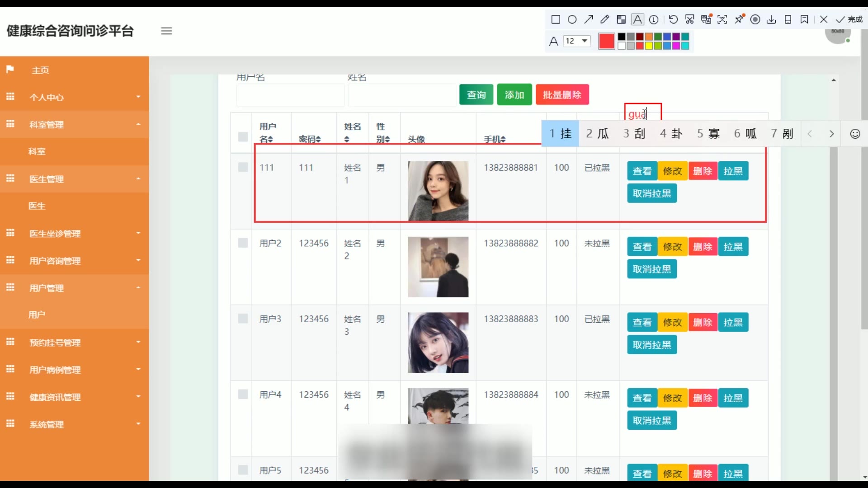The width and height of the screenshot is (868, 488).
Task: Pin the screenshot to screen
Action: [x=739, y=19]
